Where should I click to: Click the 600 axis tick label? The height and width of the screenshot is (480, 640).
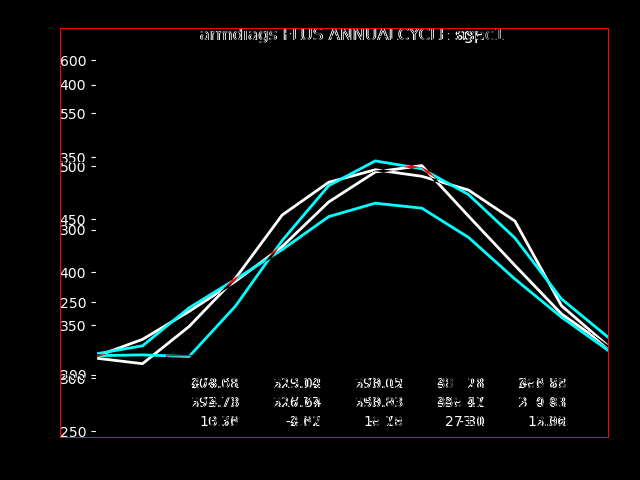(73, 61)
